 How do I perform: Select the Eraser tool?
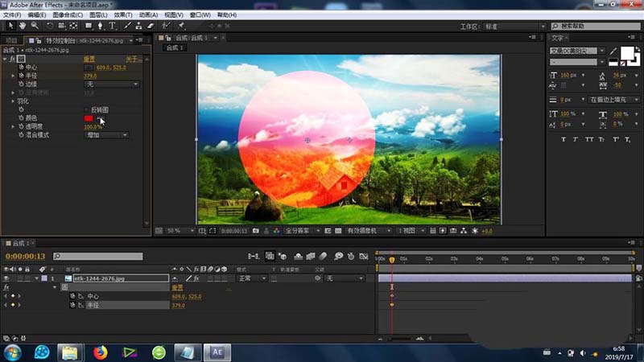click(x=151, y=26)
